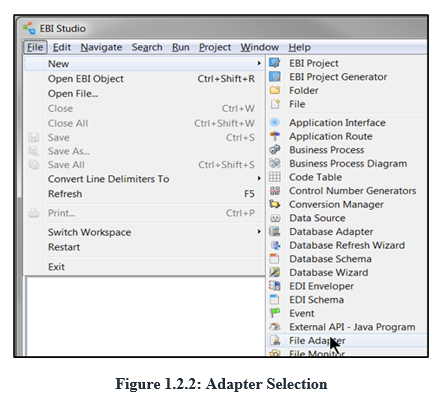Select Data Source label in submenu
The height and width of the screenshot is (398, 440).
[317, 218]
